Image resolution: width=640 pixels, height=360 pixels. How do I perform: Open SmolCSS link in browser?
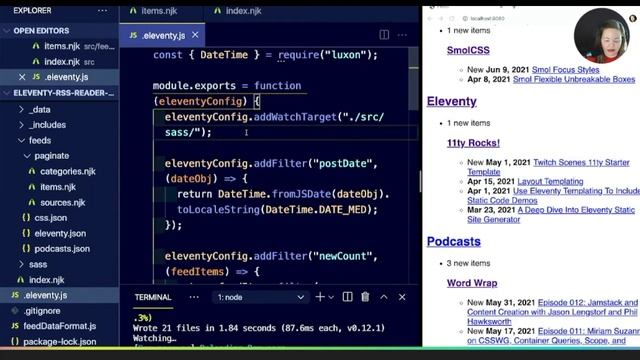coord(468,50)
